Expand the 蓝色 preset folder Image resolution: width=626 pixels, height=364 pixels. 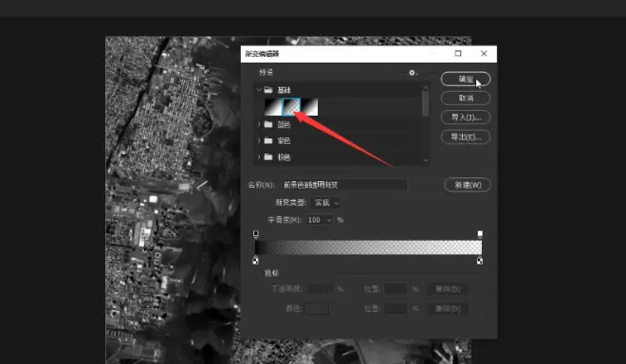coord(259,124)
